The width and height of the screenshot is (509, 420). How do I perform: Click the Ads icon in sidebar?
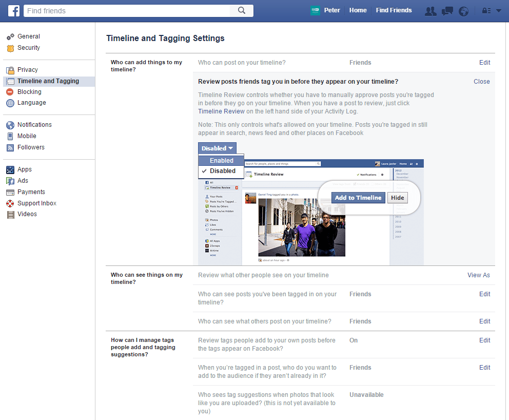tap(10, 181)
